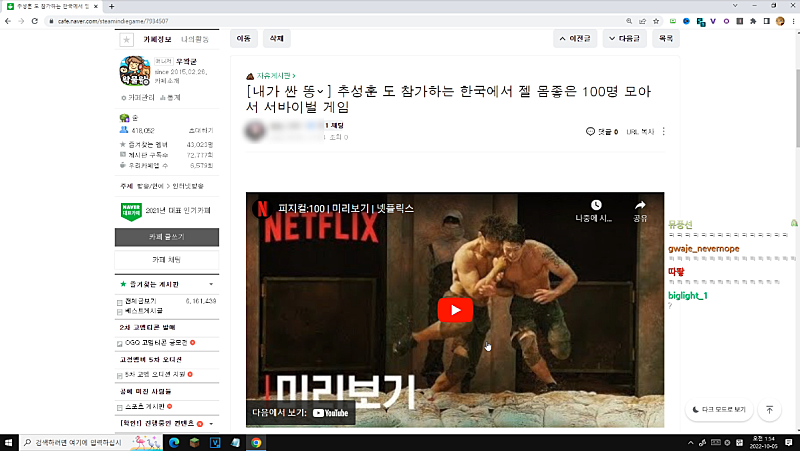The width and height of the screenshot is (800, 451).
Task: Click the 목록 list button
Action: coord(666,38)
